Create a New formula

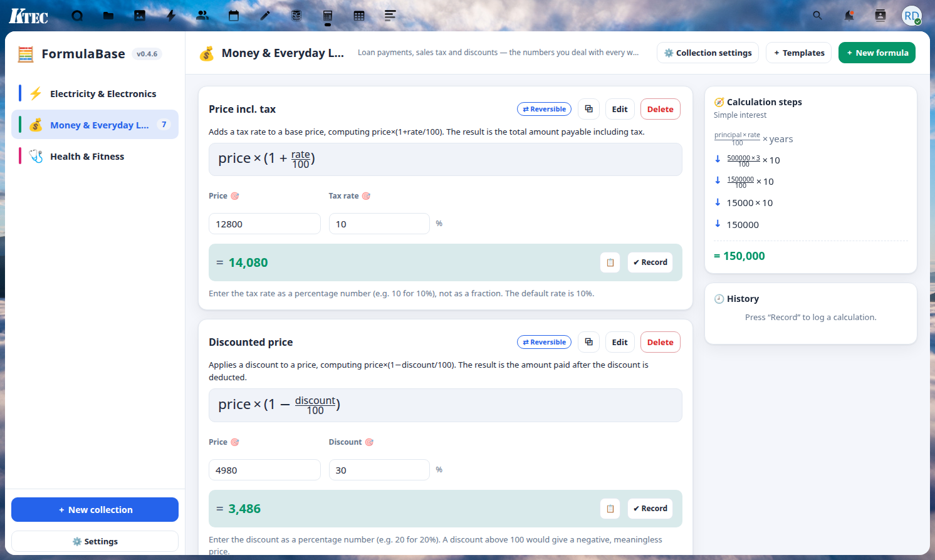pos(877,53)
